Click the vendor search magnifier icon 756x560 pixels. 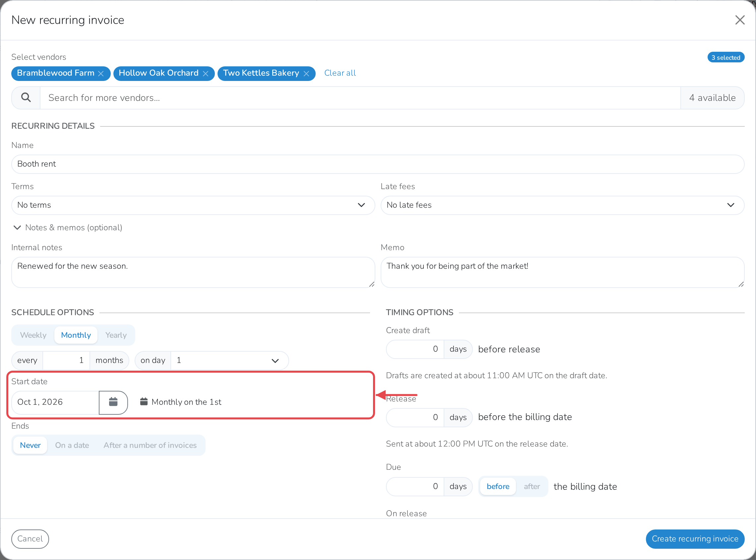pyautogui.click(x=26, y=98)
